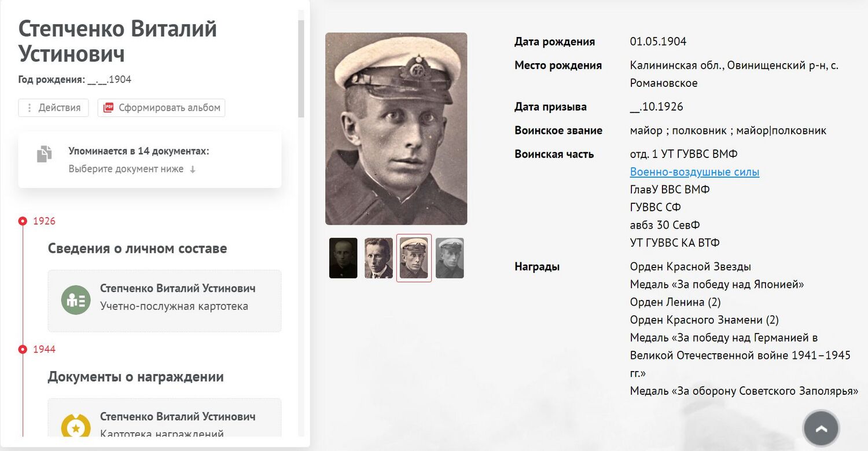
Task: Click the 1926 timeline marker dot
Action: [23, 221]
